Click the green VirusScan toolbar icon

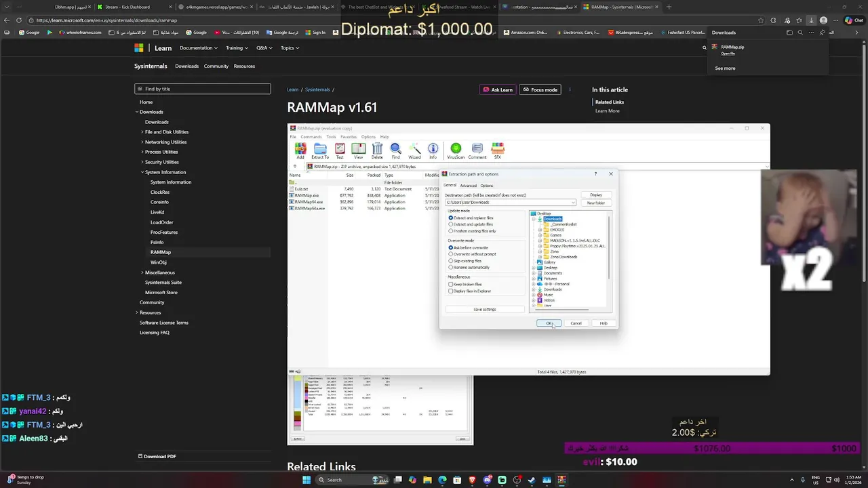tap(456, 150)
